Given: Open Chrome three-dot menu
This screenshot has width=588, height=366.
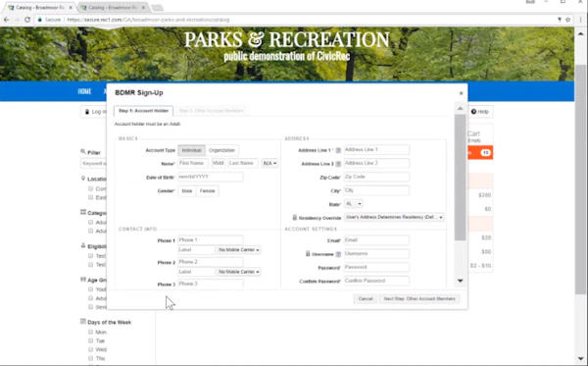Looking at the screenshot, I should (580, 20).
